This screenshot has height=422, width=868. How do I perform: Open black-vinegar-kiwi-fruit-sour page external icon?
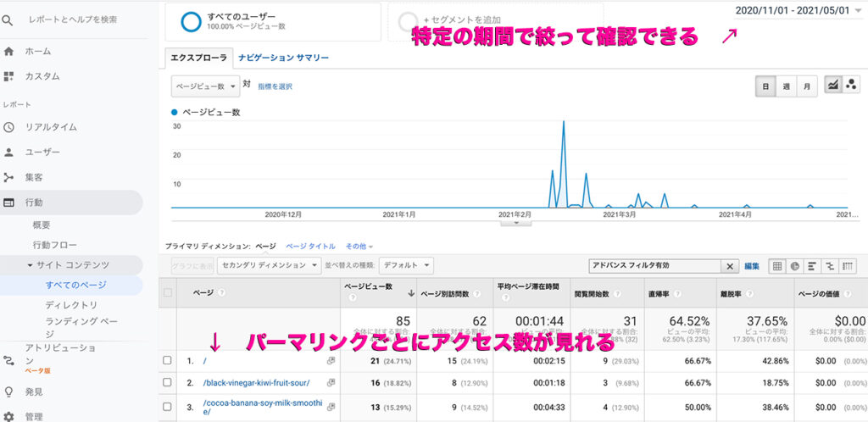(331, 382)
